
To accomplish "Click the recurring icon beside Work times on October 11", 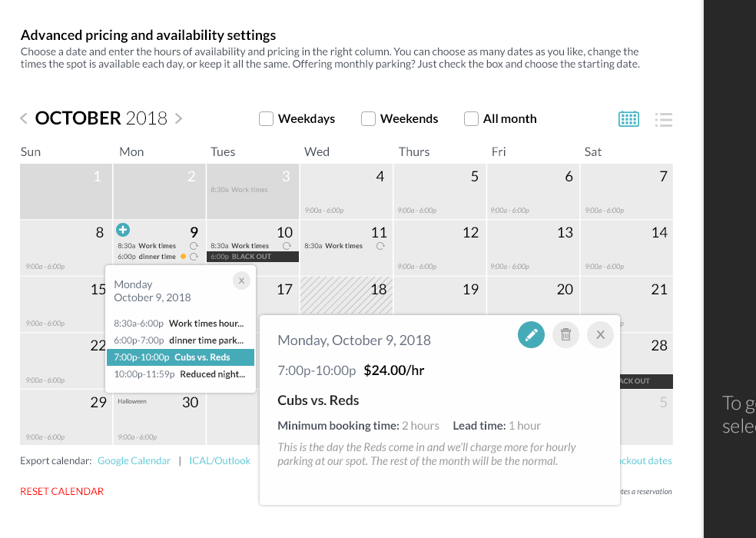I will coord(380,244).
